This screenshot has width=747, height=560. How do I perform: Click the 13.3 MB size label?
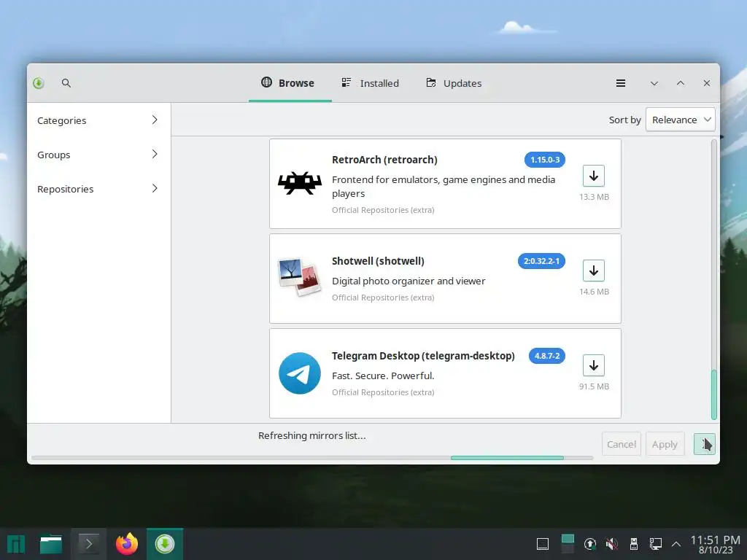coord(594,197)
